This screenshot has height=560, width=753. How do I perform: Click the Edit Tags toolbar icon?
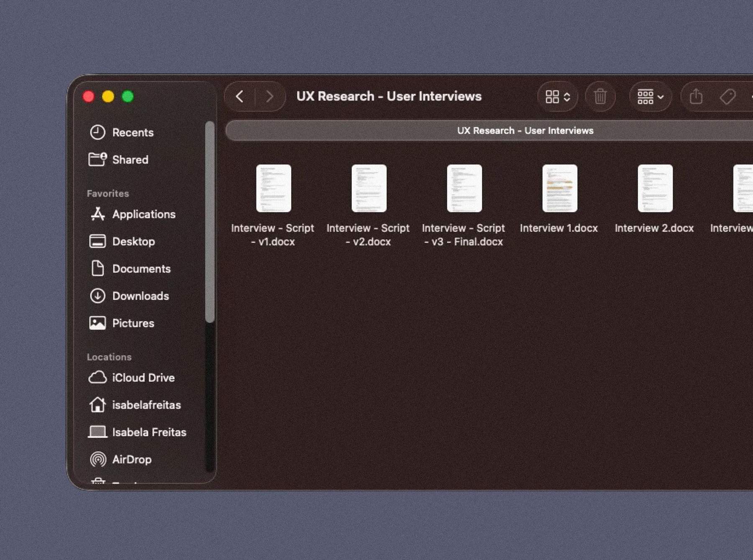tap(727, 97)
